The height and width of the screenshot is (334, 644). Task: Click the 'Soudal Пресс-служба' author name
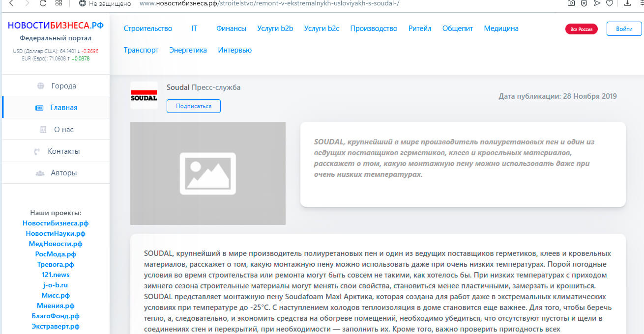pos(204,87)
